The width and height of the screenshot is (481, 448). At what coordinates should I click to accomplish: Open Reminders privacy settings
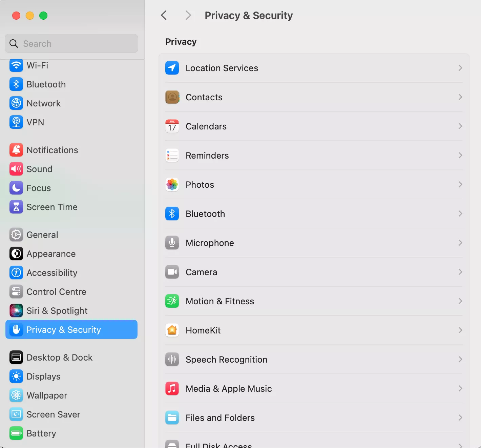click(x=207, y=156)
